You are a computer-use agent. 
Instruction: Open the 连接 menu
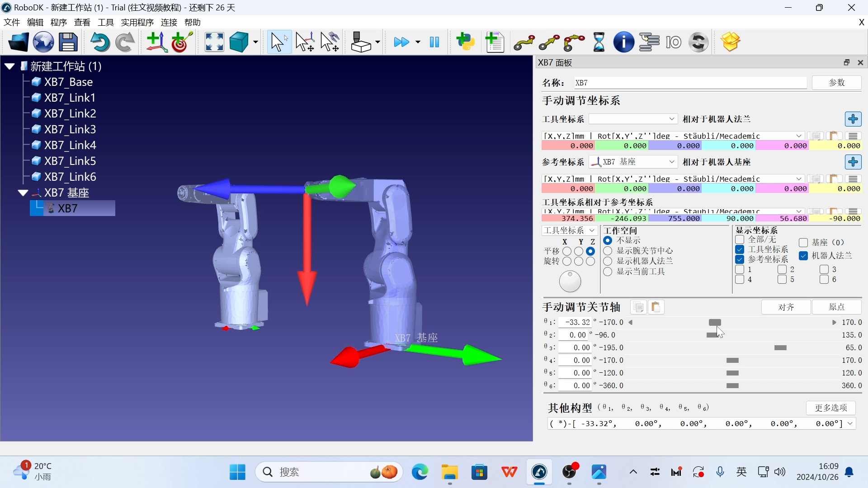coord(168,23)
